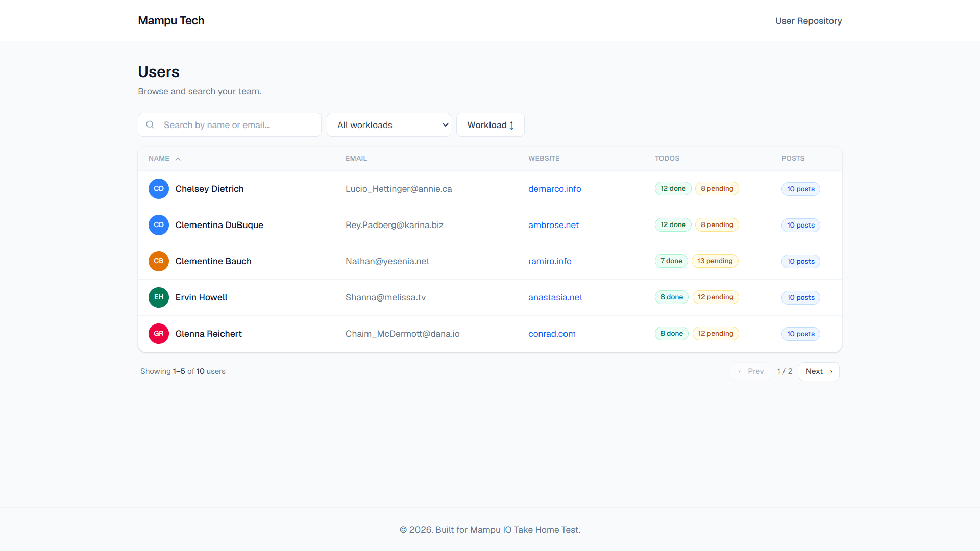Click Glenna Reichert's 10 posts badge
Screen dimensions: 980x551
800,334
